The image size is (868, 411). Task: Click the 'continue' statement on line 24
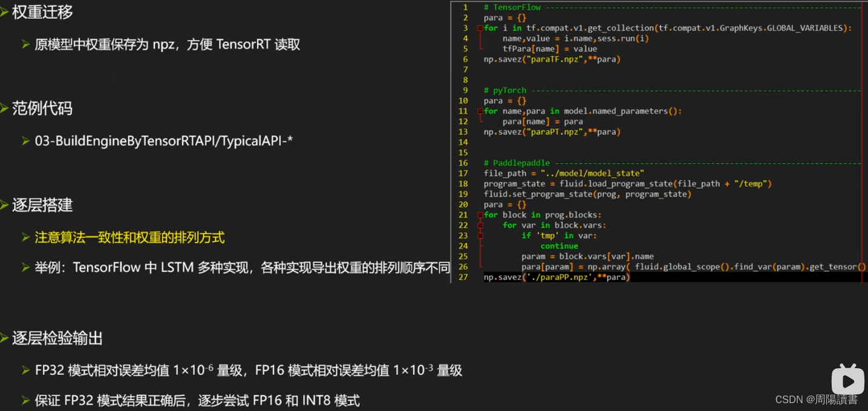[x=560, y=246]
